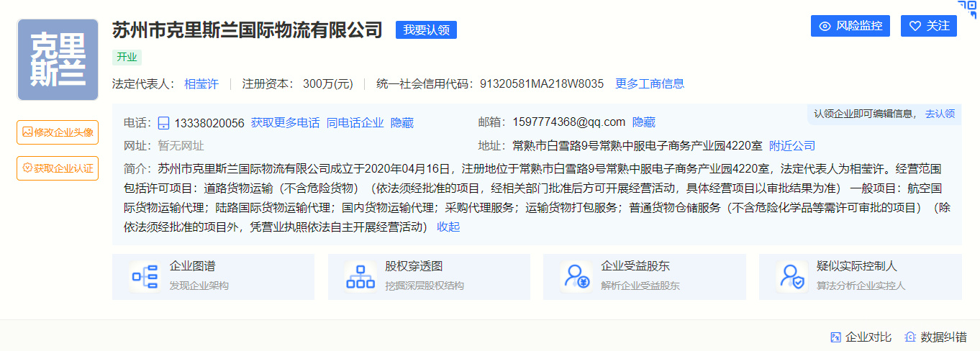Viewport: 980px width, 351px height.
Task: Open 企业图谱 enterprise graph card
Action: pos(213,276)
